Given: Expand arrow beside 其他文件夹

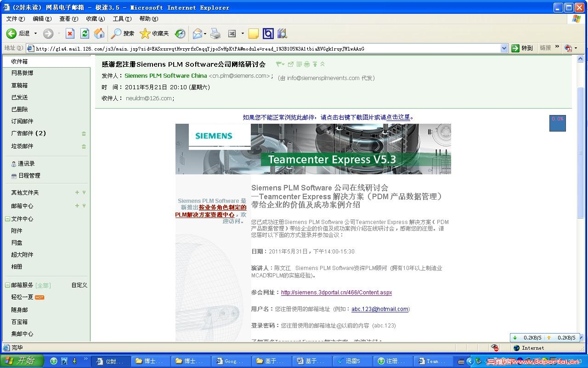Looking at the screenshot, I should (x=84, y=193).
